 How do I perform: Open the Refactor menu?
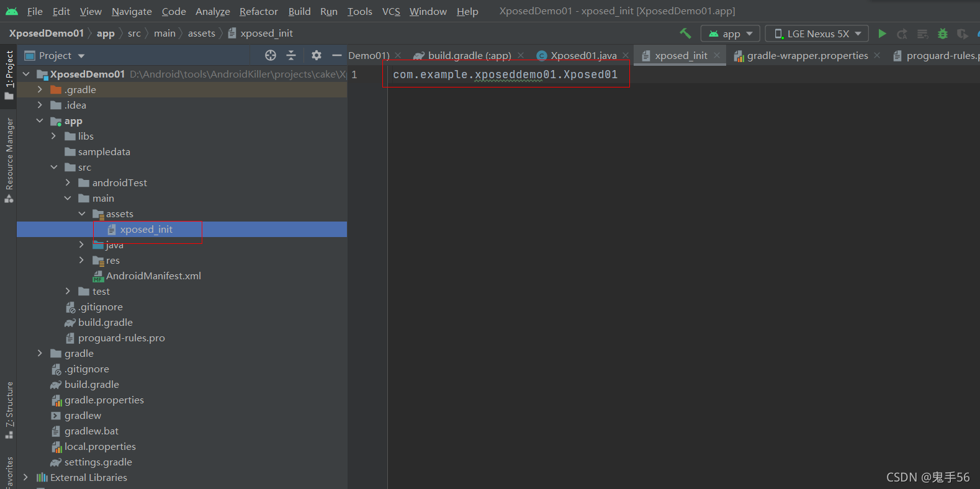coord(259,11)
